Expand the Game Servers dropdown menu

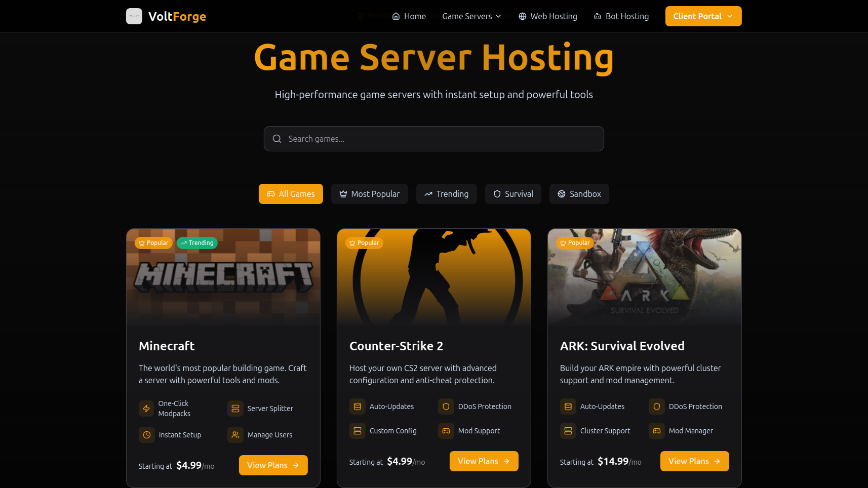tap(471, 16)
